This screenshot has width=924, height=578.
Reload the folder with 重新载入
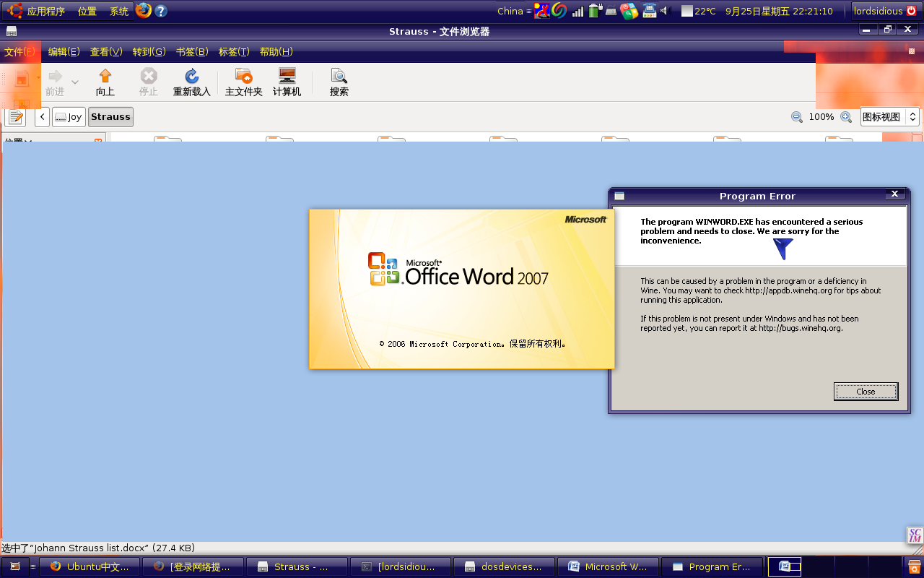(192, 82)
